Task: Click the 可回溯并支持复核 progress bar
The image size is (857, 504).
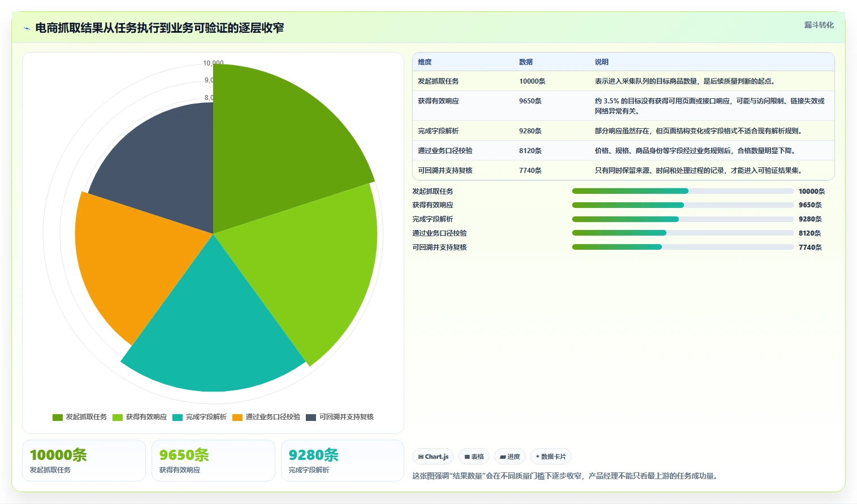Action: tap(683, 247)
